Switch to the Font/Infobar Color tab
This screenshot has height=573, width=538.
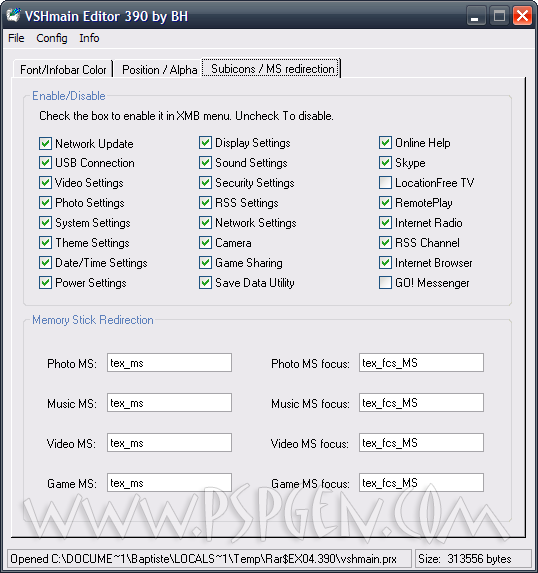pos(63,69)
